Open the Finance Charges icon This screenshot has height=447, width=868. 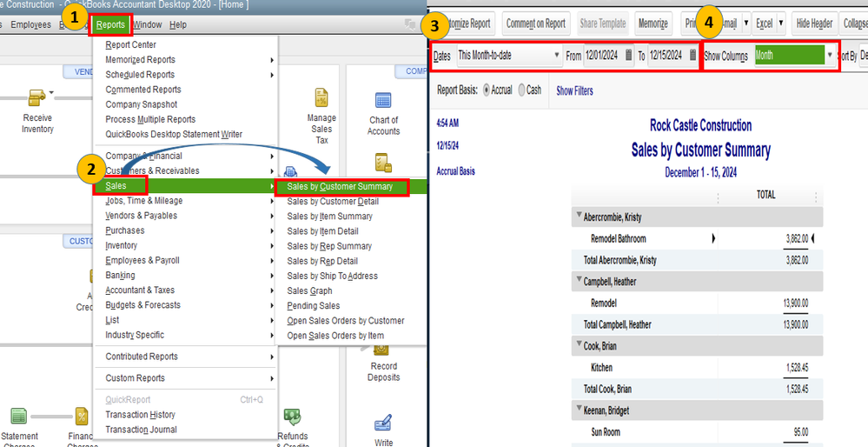click(82, 417)
